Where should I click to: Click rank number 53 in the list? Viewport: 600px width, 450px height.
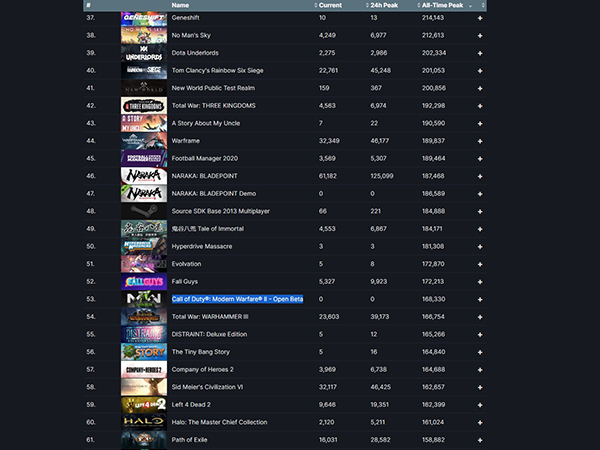point(91,299)
